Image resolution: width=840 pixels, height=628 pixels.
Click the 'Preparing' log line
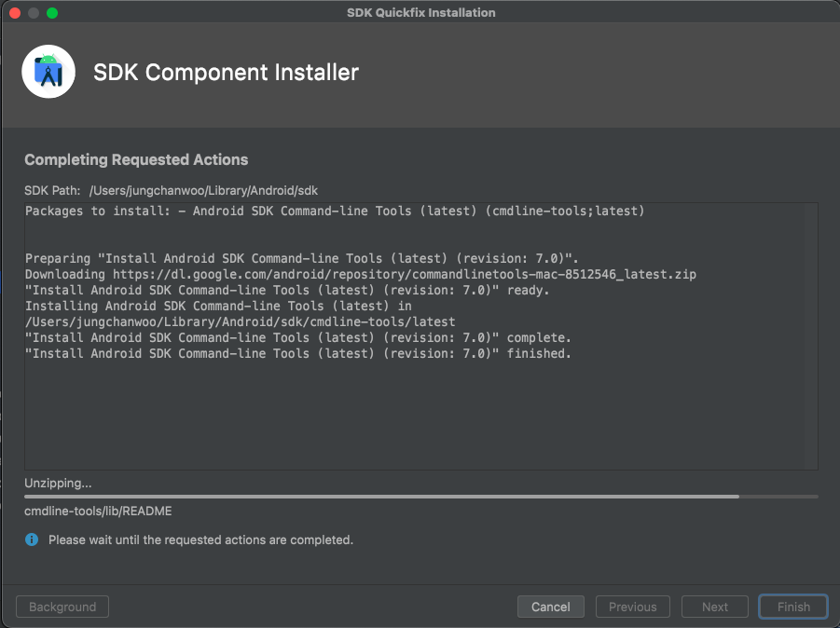pos(302,259)
